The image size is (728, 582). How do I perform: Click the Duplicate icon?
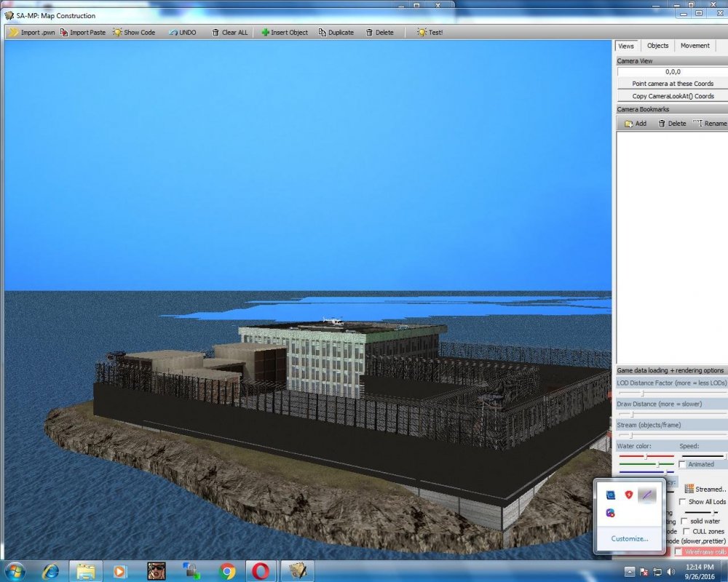(323, 33)
